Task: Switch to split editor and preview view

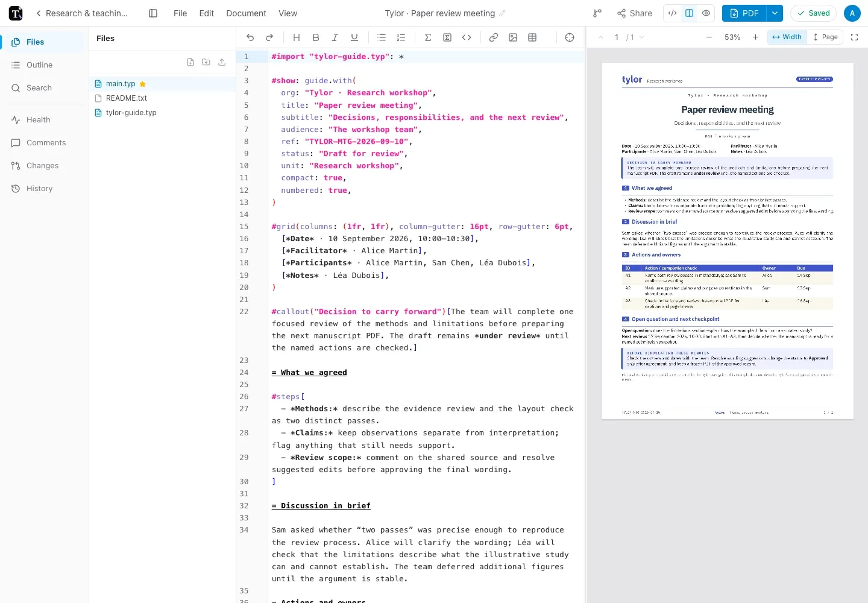Action: point(689,13)
